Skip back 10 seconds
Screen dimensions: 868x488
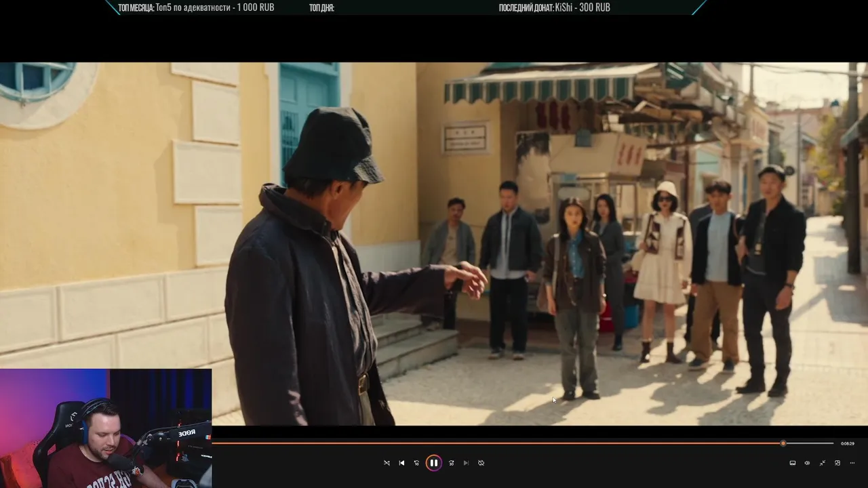coord(416,463)
